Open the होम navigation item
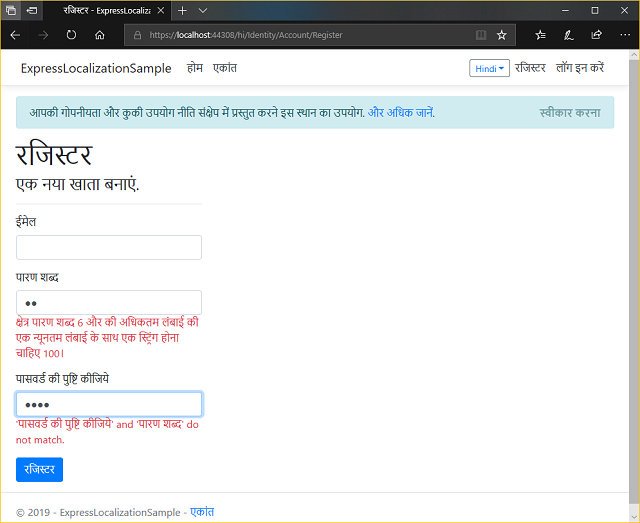The height and width of the screenshot is (523, 640). (195, 68)
